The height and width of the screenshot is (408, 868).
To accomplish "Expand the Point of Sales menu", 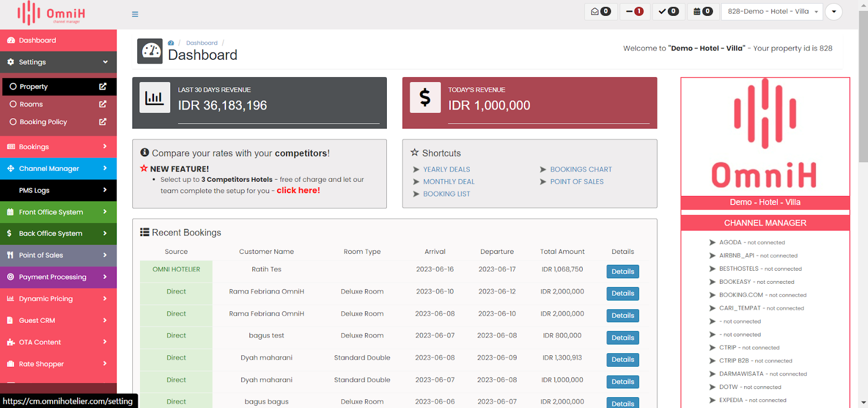I will [x=58, y=255].
